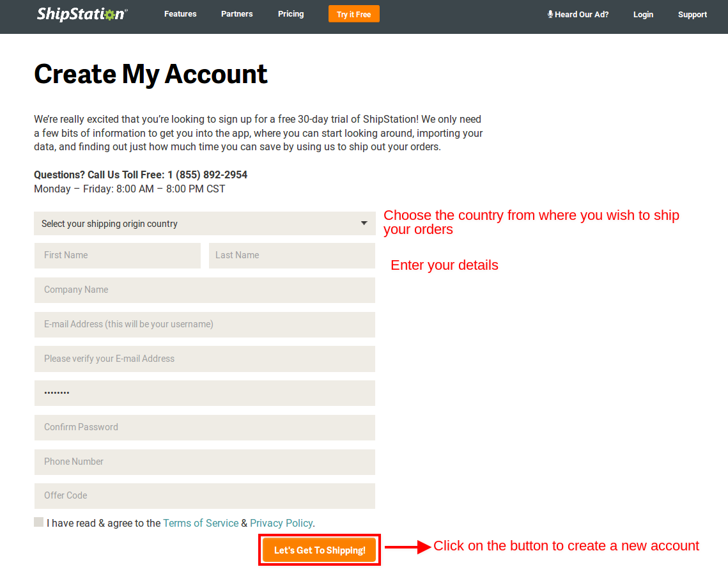Click the 'Monday – Friday: 8:00 AM – 8:00 PM CST' text
The width and height of the screenshot is (728, 583).
[130, 189]
